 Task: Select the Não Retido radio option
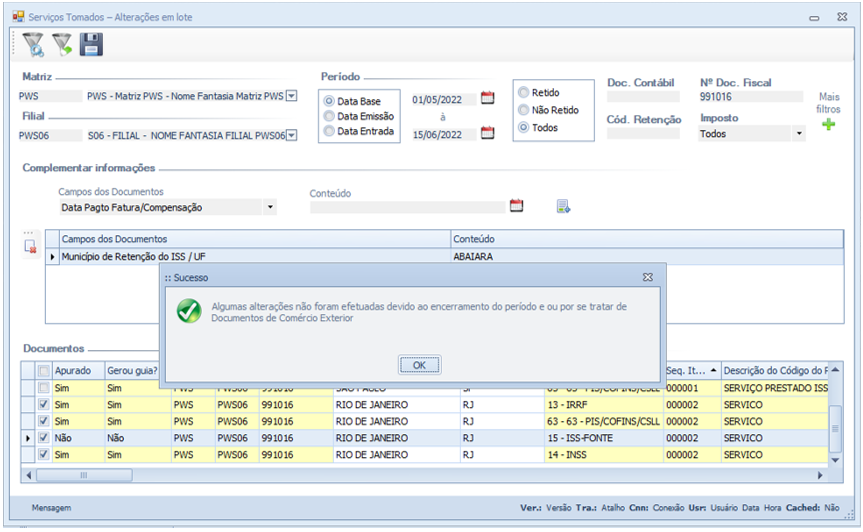click(523, 110)
